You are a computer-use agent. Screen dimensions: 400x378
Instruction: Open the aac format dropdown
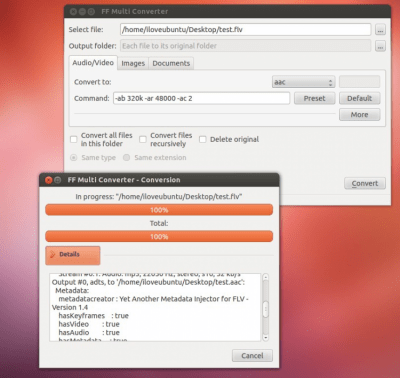tap(303, 82)
